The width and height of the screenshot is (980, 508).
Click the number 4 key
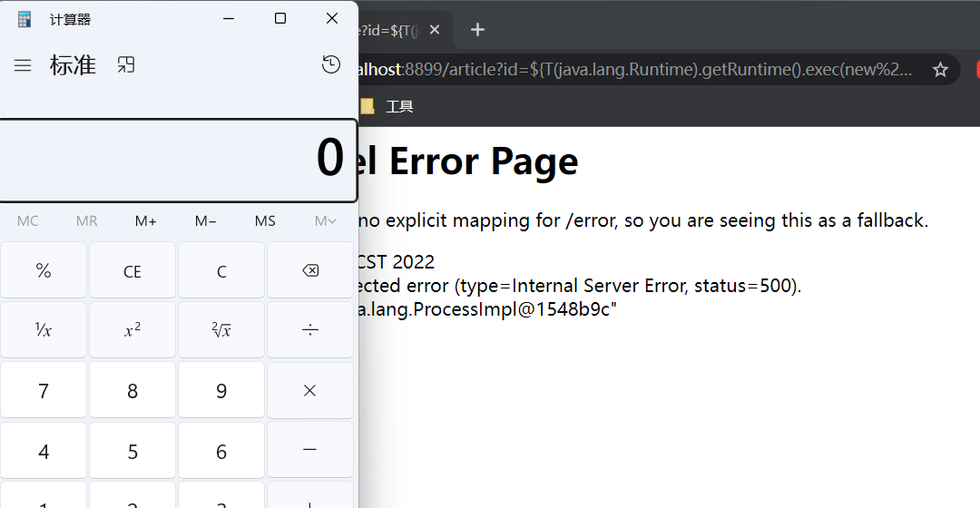click(x=44, y=451)
